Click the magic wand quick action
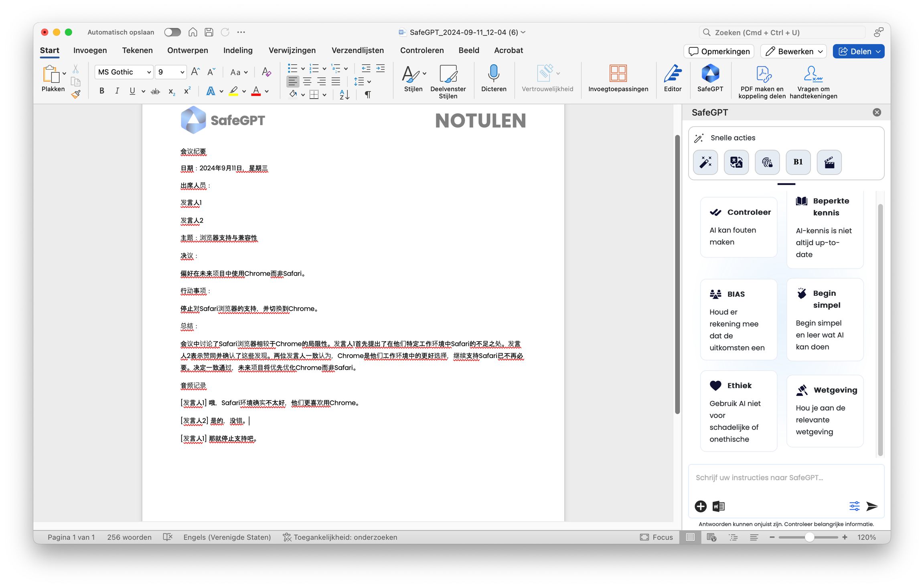Image resolution: width=924 pixels, height=588 pixels. 705,162
